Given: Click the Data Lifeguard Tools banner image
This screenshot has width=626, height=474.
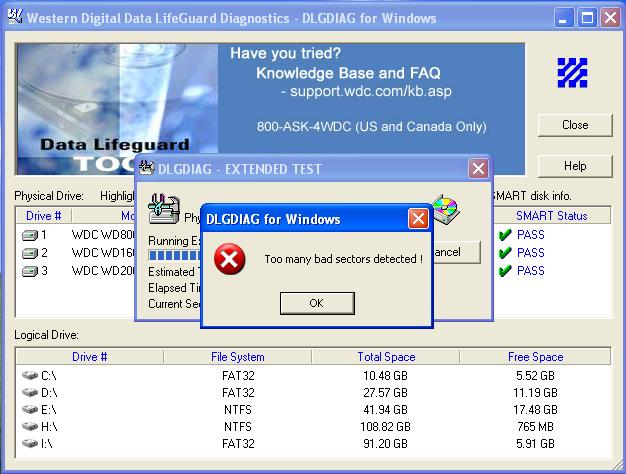Looking at the screenshot, I should tap(117, 109).
